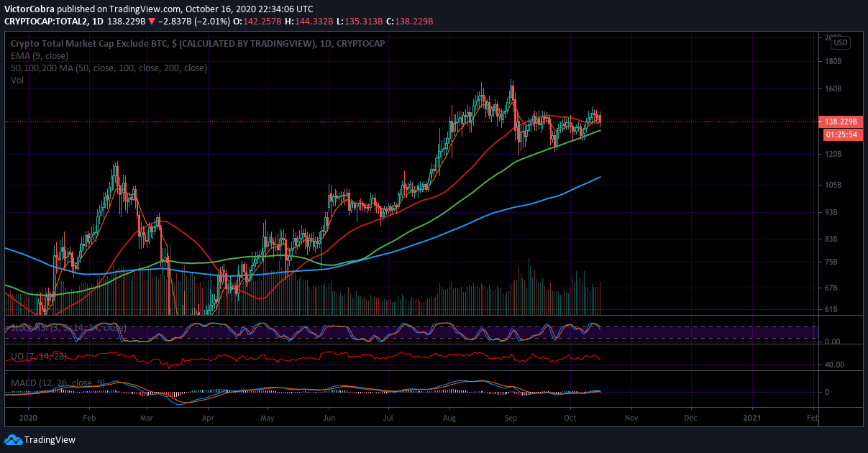Select the EMA (9, close) indicator label
This screenshot has width=868, height=453.
pos(40,55)
